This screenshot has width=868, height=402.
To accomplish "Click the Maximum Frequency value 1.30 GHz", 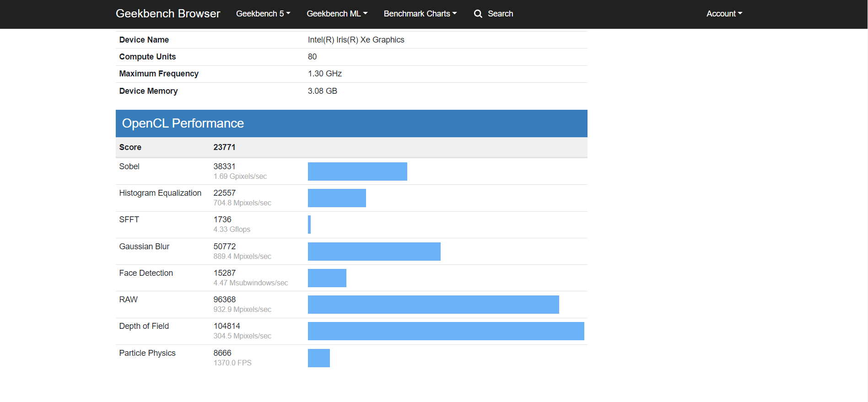I will coord(324,74).
